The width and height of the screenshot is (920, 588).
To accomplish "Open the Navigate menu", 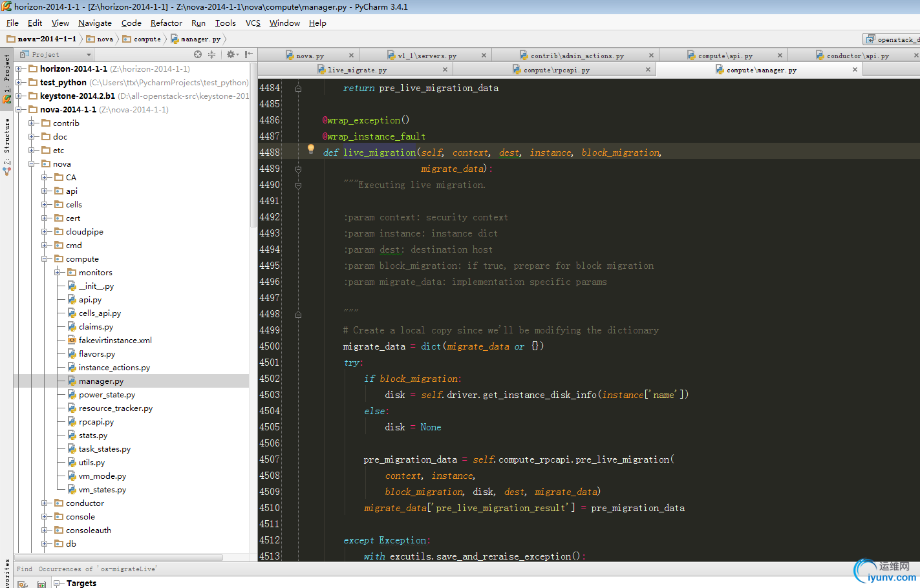I will point(95,23).
